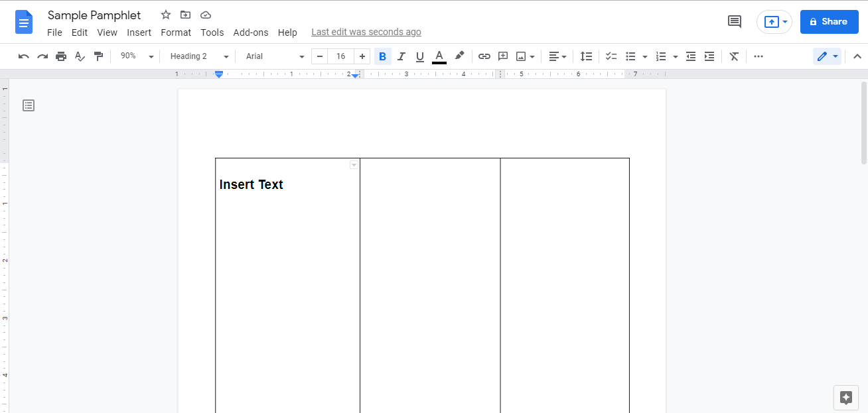The width and height of the screenshot is (868, 413).
Task: Select the Print icon
Action: [x=60, y=56]
